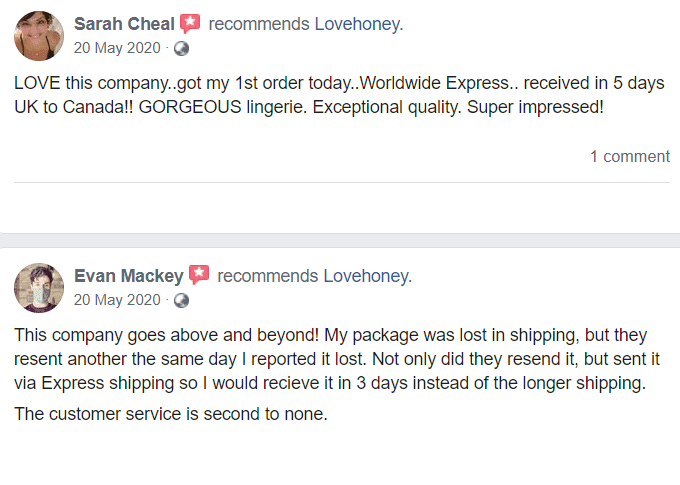View the 1 comment on Sarah's review
The width and height of the screenshot is (680, 485).
(630, 156)
